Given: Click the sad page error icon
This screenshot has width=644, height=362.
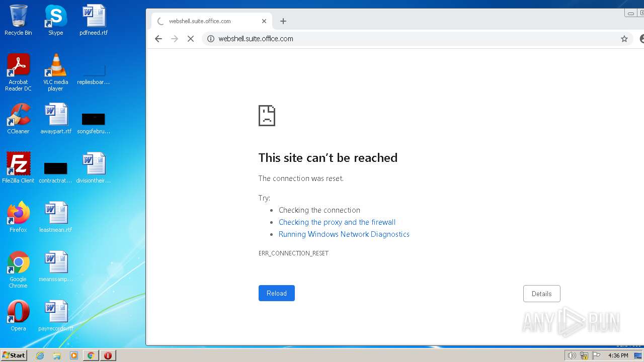Looking at the screenshot, I should click(267, 115).
